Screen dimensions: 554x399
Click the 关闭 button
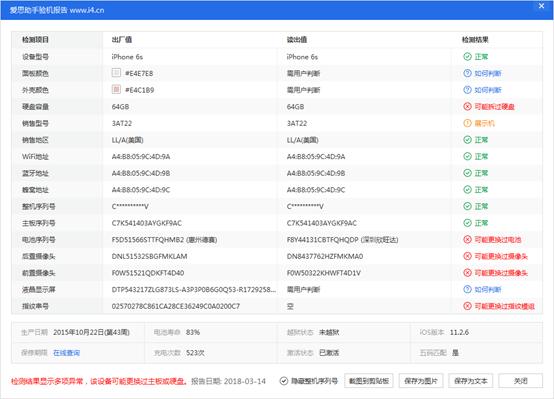point(520,381)
